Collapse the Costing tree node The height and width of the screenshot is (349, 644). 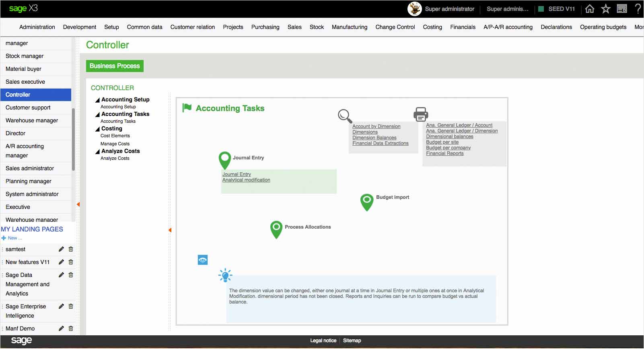[x=97, y=129]
